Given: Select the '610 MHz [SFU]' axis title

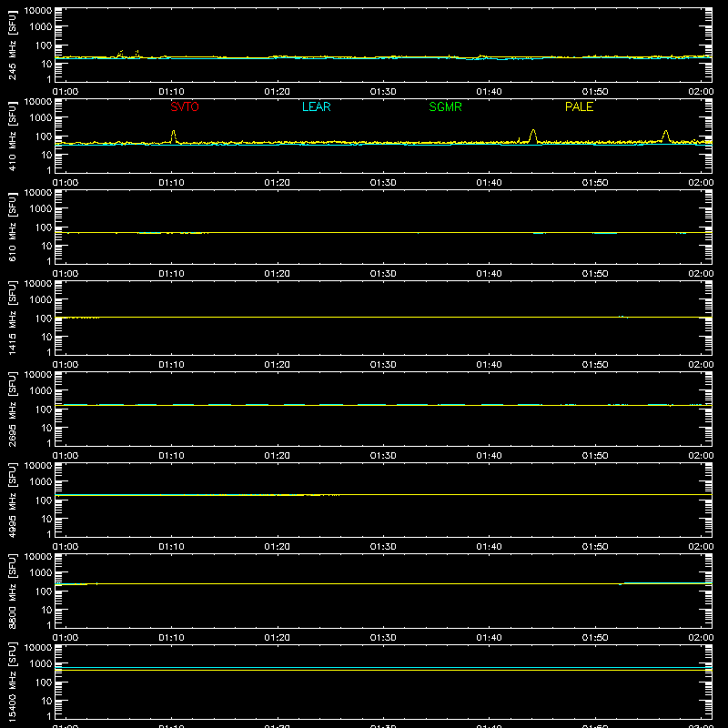Looking at the screenshot, I should click(12, 227).
